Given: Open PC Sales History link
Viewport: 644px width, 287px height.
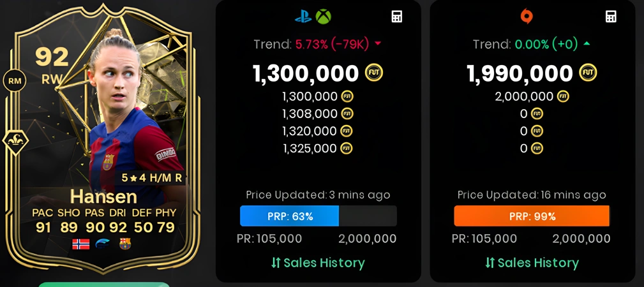Looking at the screenshot, I should (532, 263).
